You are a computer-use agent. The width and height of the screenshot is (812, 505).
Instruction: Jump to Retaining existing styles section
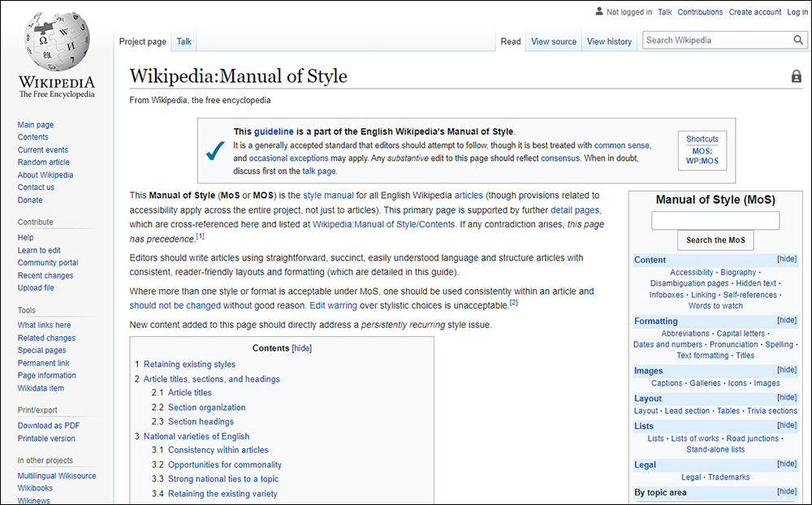(x=189, y=365)
